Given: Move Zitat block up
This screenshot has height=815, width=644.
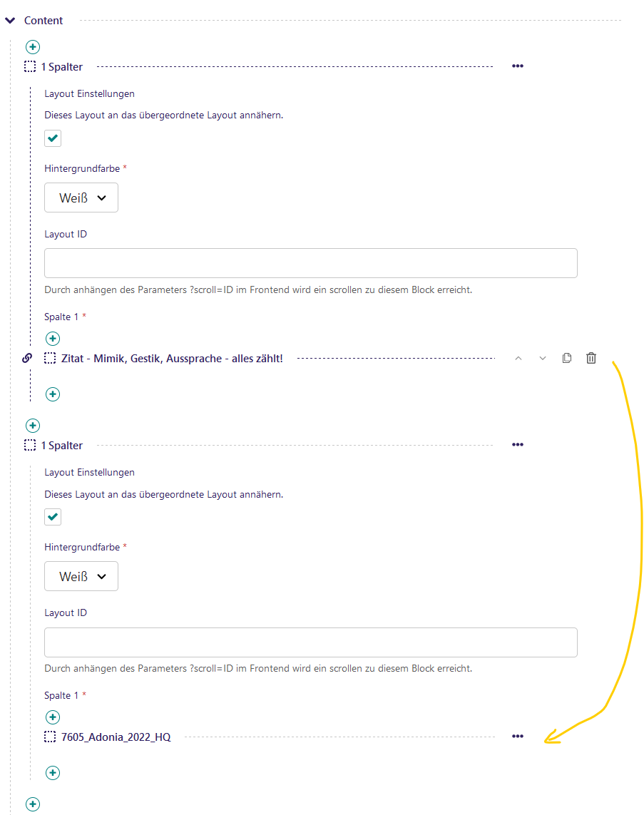Looking at the screenshot, I should pos(518,358).
